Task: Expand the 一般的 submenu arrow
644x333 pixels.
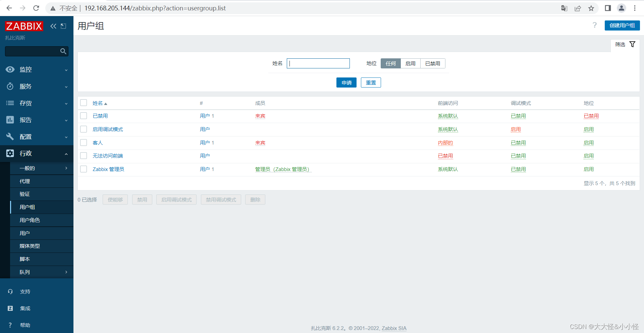Action: [66, 168]
